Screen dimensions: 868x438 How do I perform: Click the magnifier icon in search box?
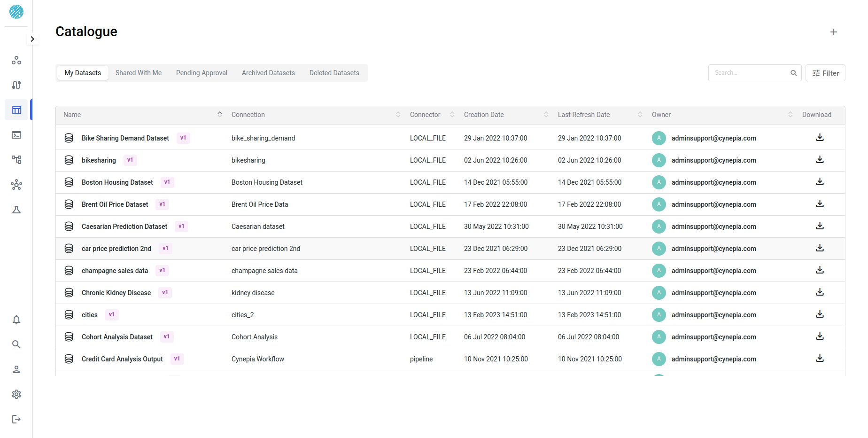tap(793, 73)
